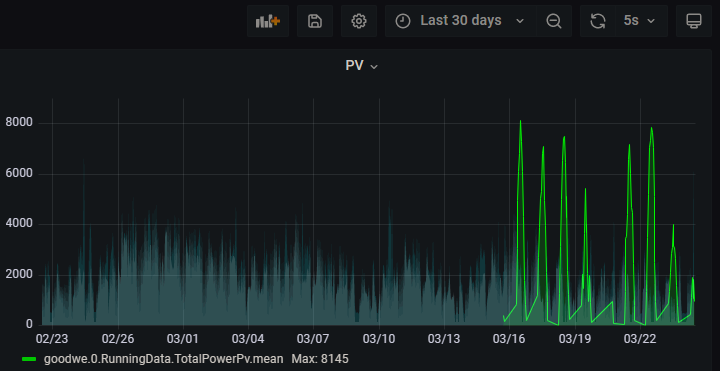This screenshot has width=720, height=371.
Task: Click the 03/13 x-axis label
Action: tap(444, 339)
